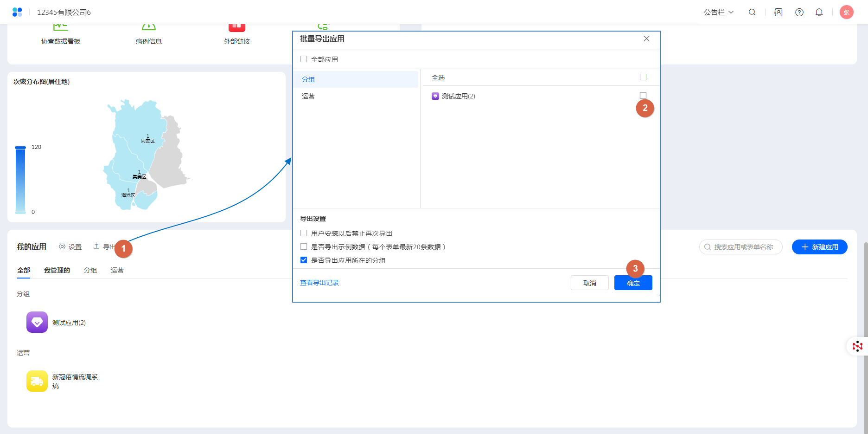Open the 查看导出记录 link
This screenshot has height=434, width=868.
tap(319, 283)
